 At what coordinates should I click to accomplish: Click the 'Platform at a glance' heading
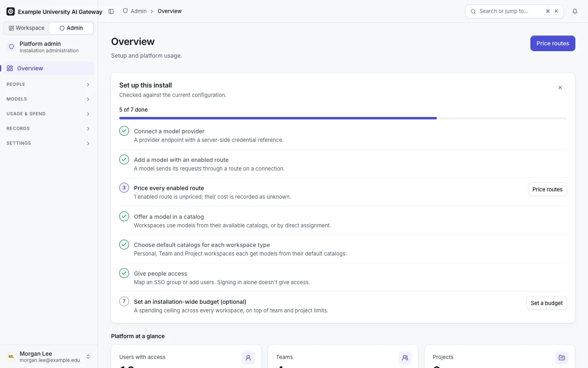click(x=138, y=336)
